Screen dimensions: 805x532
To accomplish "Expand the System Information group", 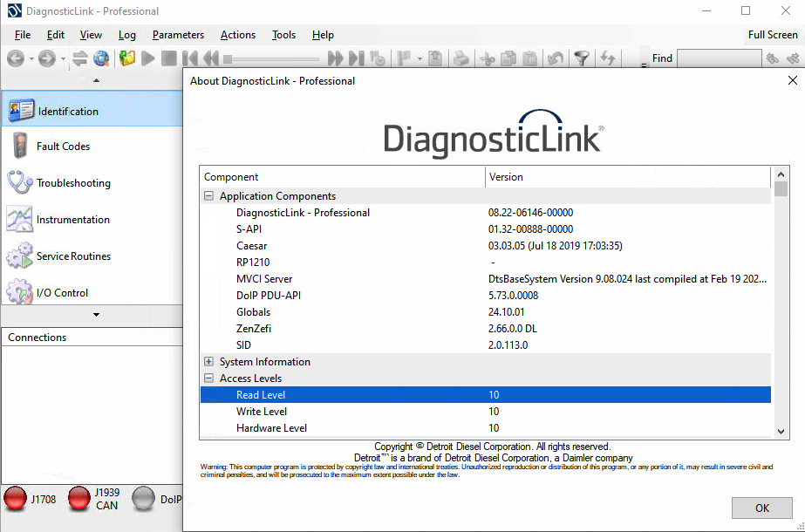I will click(208, 362).
